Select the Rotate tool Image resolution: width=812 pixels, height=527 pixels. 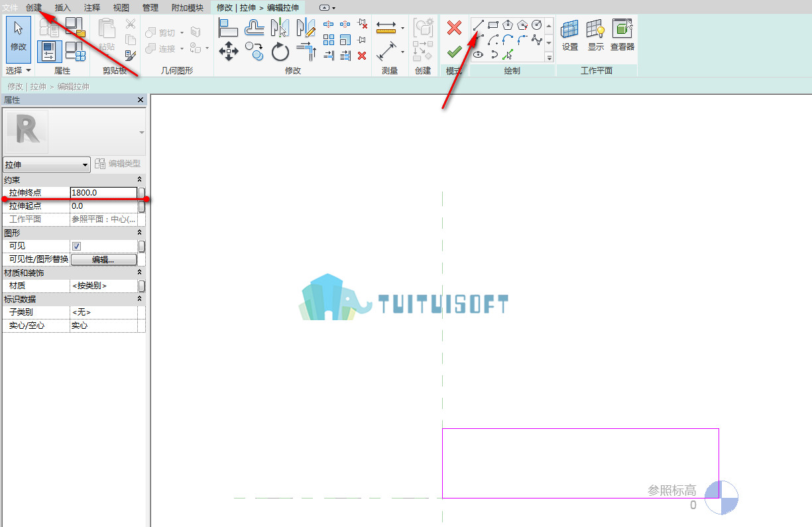[280, 51]
